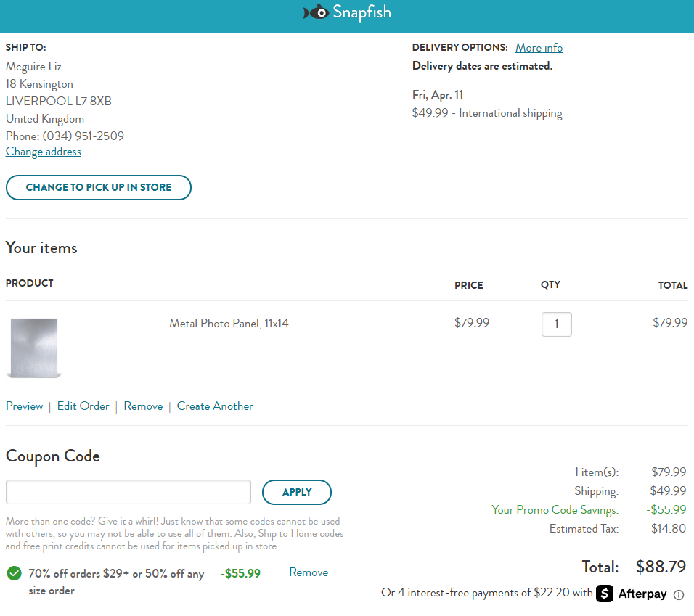This screenshot has height=616, width=694.
Task: Open the More info delivery link
Action: point(539,48)
